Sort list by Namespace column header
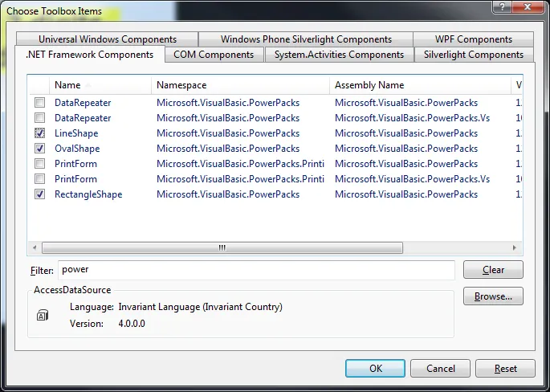The width and height of the screenshot is (550, 392). click(x=240, y=85)
